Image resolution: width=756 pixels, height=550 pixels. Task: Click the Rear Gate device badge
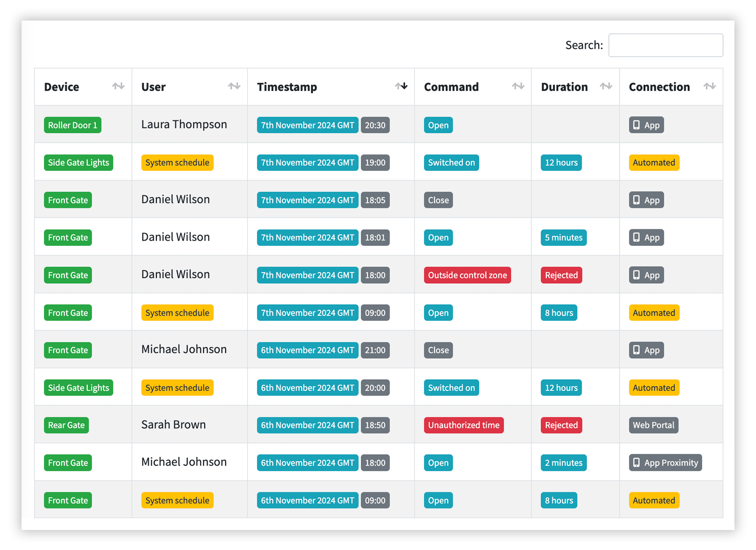point(66,425)
